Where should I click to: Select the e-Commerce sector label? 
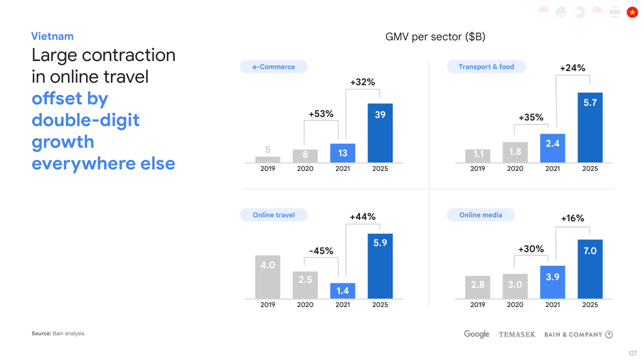(x=273, y=67)
